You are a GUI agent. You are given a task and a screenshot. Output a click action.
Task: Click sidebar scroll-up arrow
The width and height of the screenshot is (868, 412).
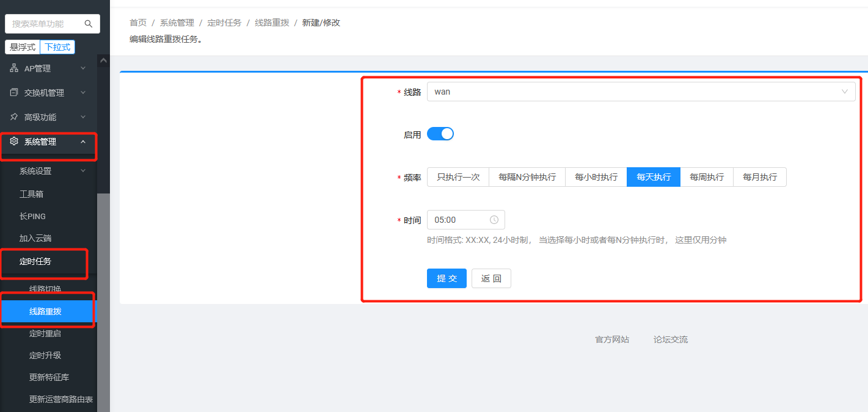[x=103, y=60]
